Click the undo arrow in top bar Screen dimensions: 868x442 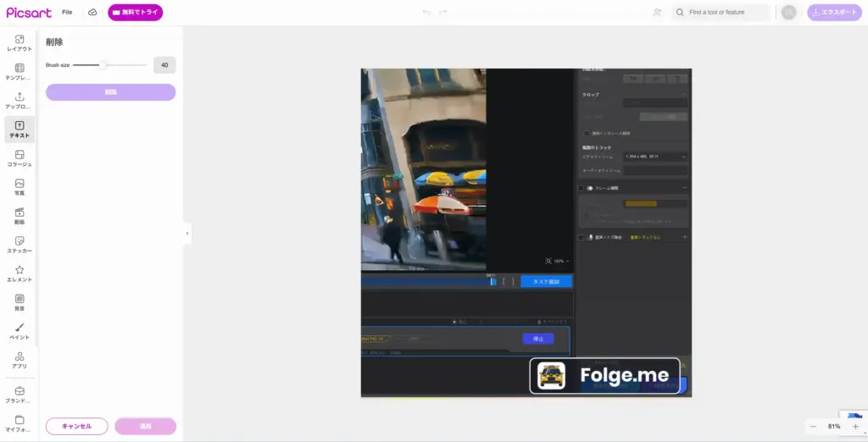(x=426, y=12)
